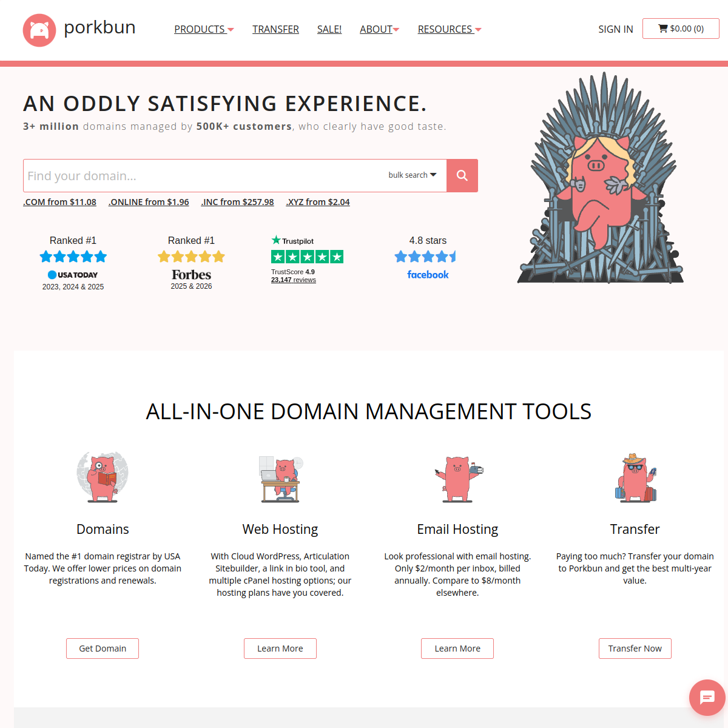Viewport: 728px width, 728px height.
Task: Click the Porkbun pig logo
Action: tap(39, 30)
